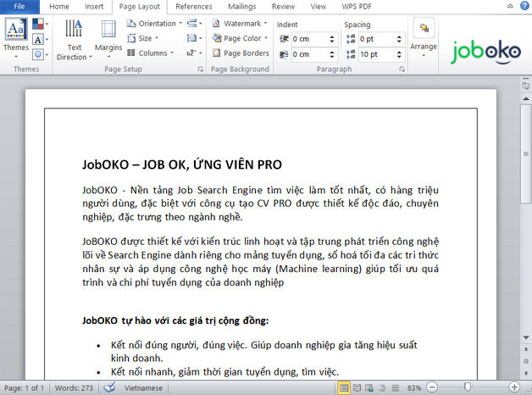Click the heading 'JobOKO – JOB OK, ỨNG VIÊN PRO'
The width and height of the screenshot is (532, 395).
click(182, 164)
